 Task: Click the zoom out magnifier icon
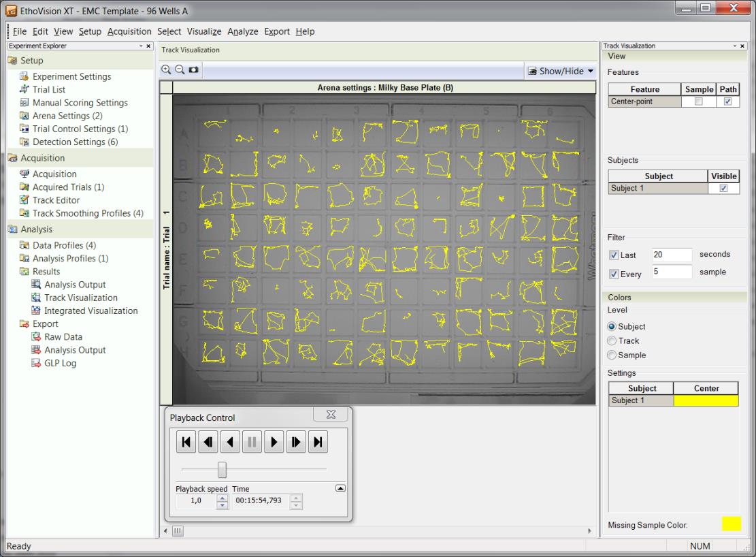click(180, 70)
